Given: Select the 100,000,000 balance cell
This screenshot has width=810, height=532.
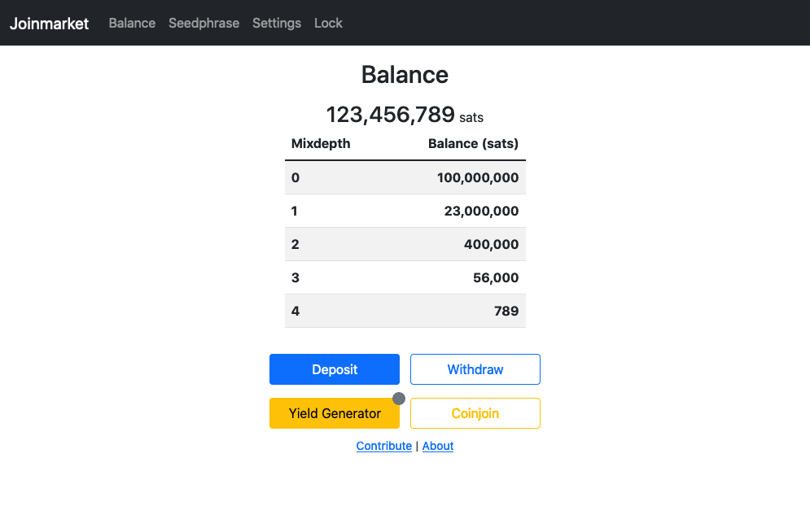Looking at the screenshot, I should 478,177.
